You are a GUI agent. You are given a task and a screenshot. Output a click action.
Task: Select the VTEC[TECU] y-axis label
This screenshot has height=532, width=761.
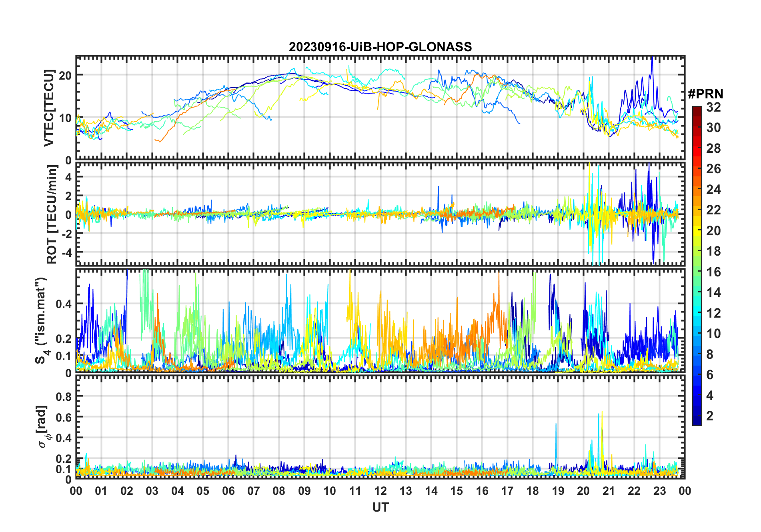49,108
